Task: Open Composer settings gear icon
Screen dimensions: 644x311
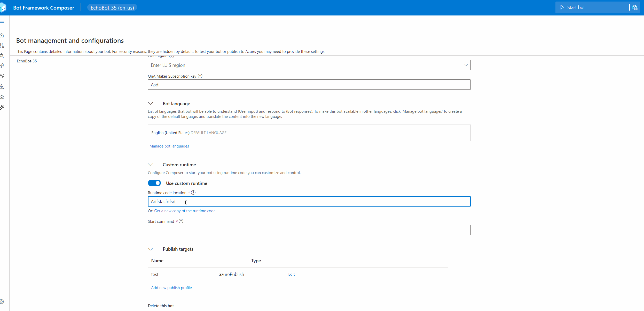Action: click(x=2, y=301)
